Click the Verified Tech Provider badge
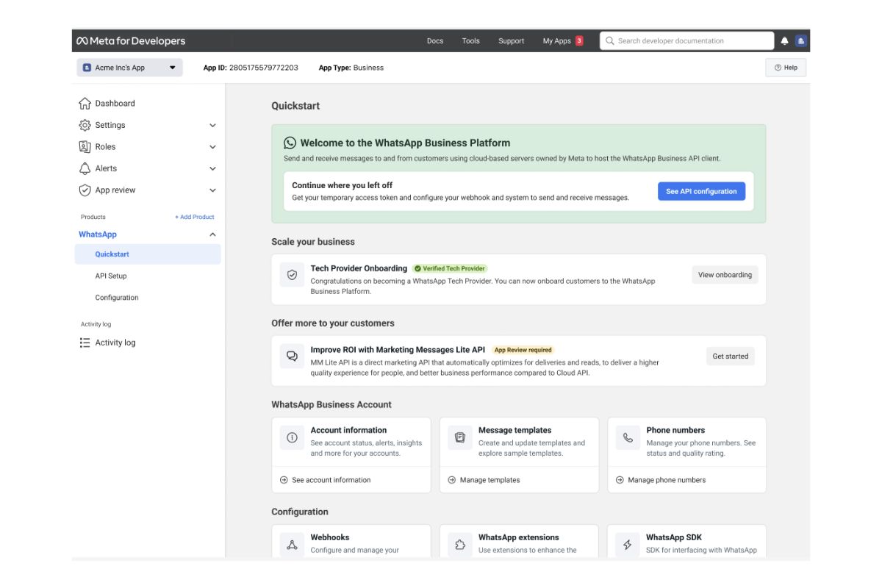The height and width of the screenshot is (588, 882). point(450,268)
